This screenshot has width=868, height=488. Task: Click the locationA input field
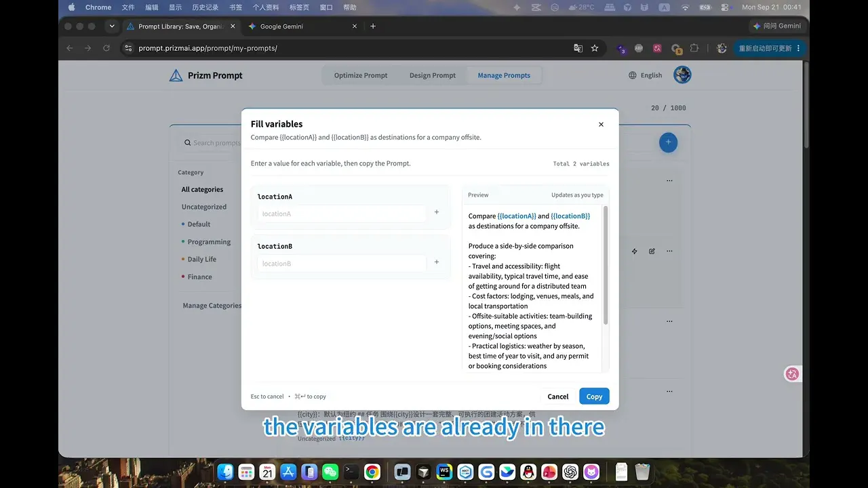(x=342, y=213)
